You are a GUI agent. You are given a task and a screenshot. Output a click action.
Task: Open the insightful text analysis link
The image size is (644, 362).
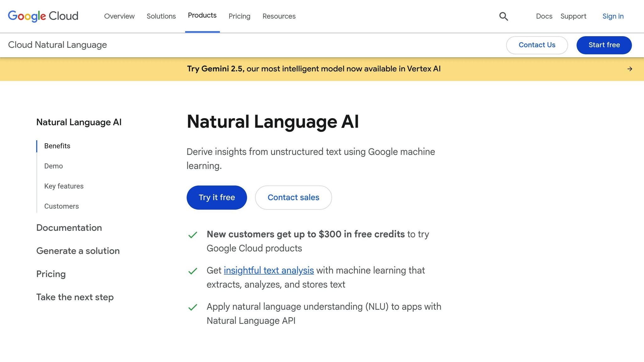(269, 270)
